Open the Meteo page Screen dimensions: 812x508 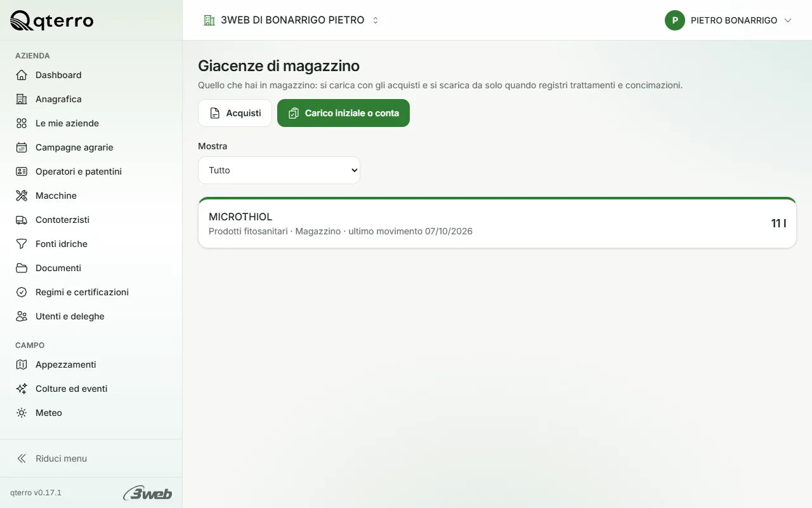(x=91, y=413)
